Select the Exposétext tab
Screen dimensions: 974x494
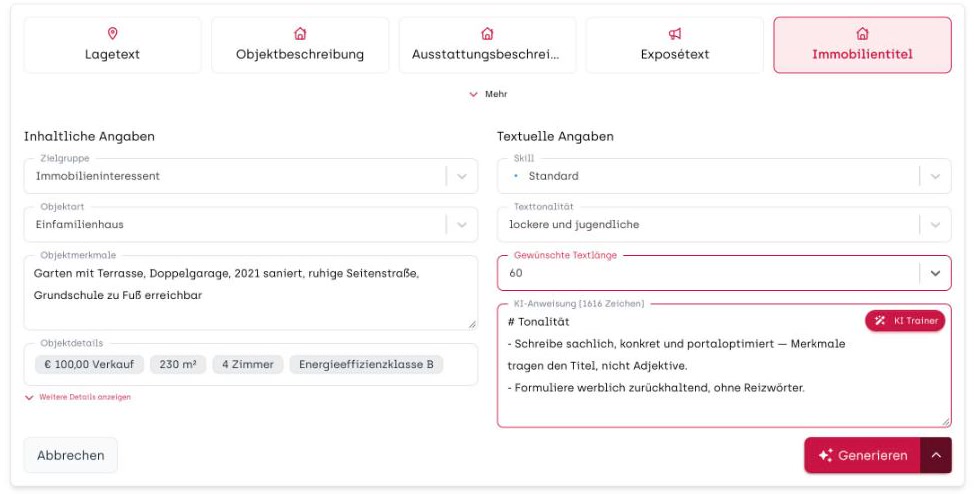coord(675,45)
